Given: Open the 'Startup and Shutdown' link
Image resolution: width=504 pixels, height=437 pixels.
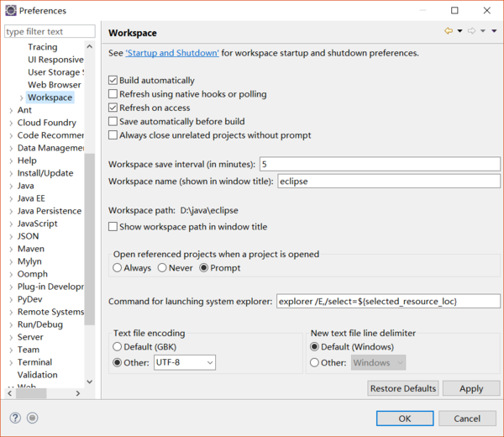Looking at the screenshot, I should [172, 53].
